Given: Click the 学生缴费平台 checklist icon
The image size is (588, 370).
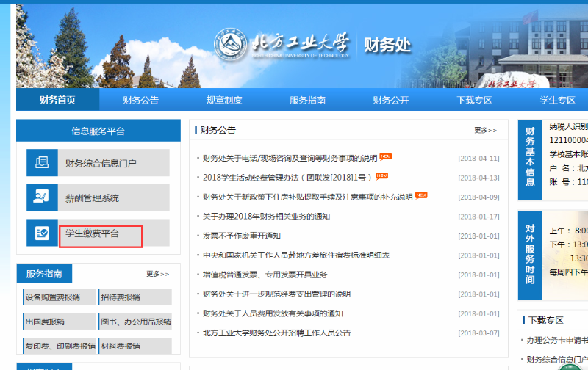Looking at the screenshot, I should click(x=42, y=233).
